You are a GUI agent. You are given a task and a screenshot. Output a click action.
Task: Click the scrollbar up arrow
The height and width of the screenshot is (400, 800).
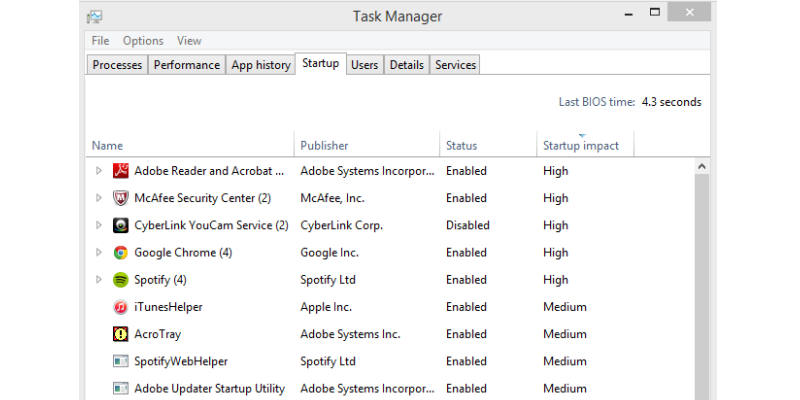coord(702,166)
